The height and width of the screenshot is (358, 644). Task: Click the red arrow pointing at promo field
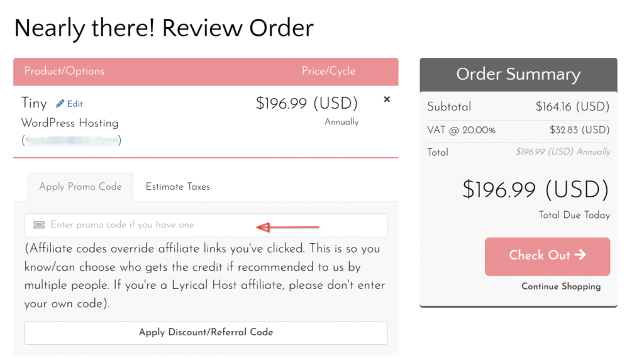[289, 227]
